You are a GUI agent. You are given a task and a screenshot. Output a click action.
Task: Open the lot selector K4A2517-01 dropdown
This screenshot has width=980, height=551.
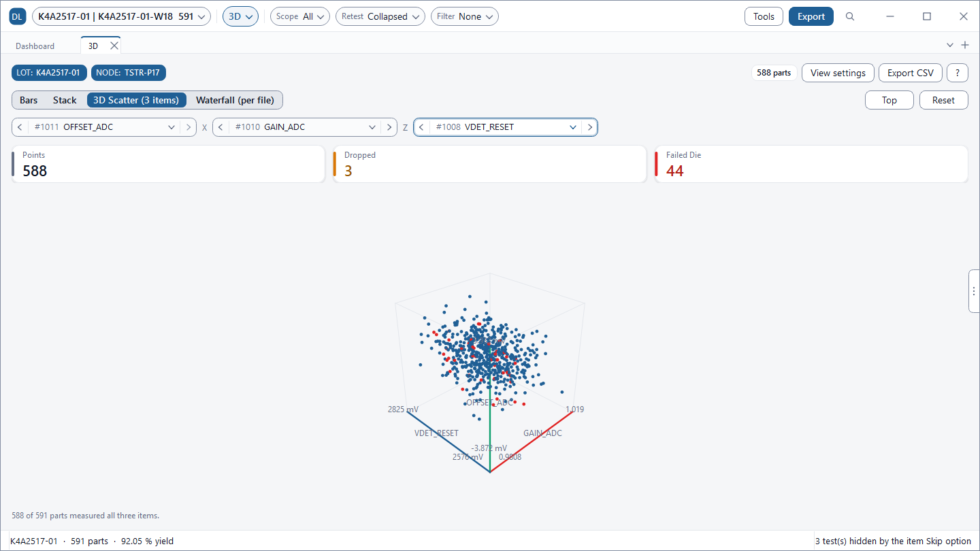click(x=121, y=16)
